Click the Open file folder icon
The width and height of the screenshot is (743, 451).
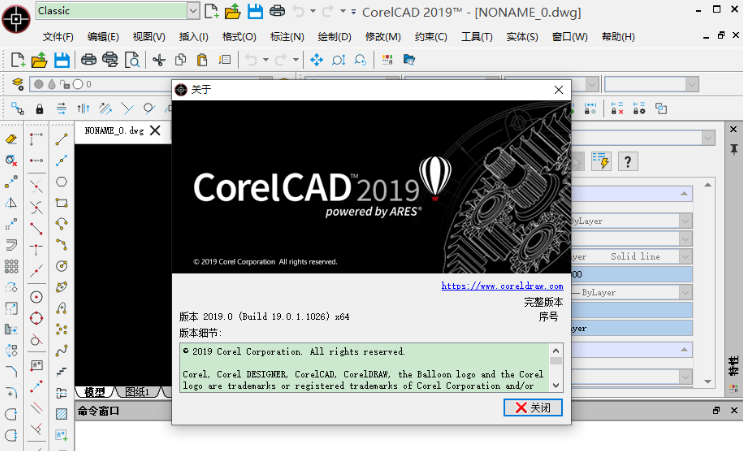(x=40, y=60)
